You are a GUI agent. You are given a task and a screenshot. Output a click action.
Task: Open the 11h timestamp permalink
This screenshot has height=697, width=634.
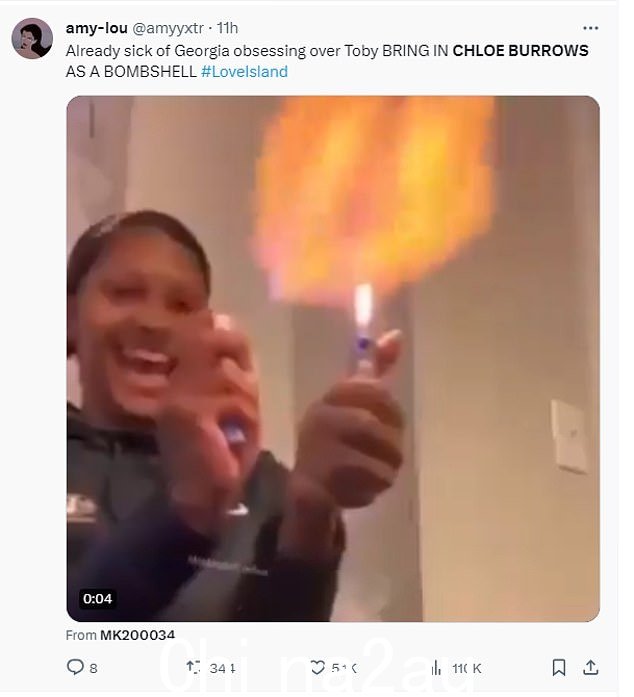coord(227,28)
